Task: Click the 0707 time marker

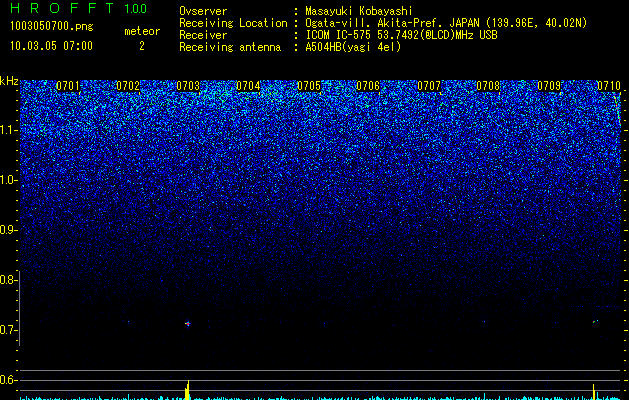Action: pos(429,85)
